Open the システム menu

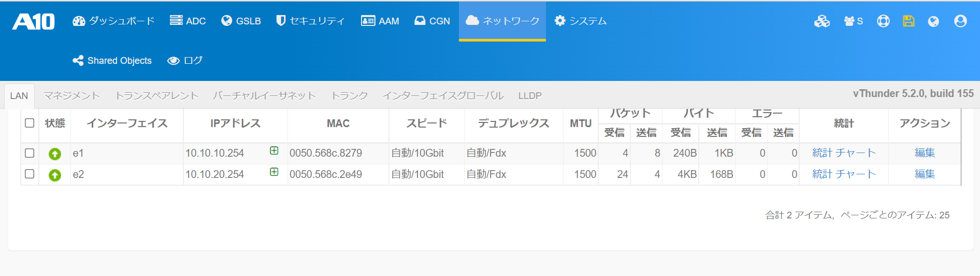pos(581,21)
